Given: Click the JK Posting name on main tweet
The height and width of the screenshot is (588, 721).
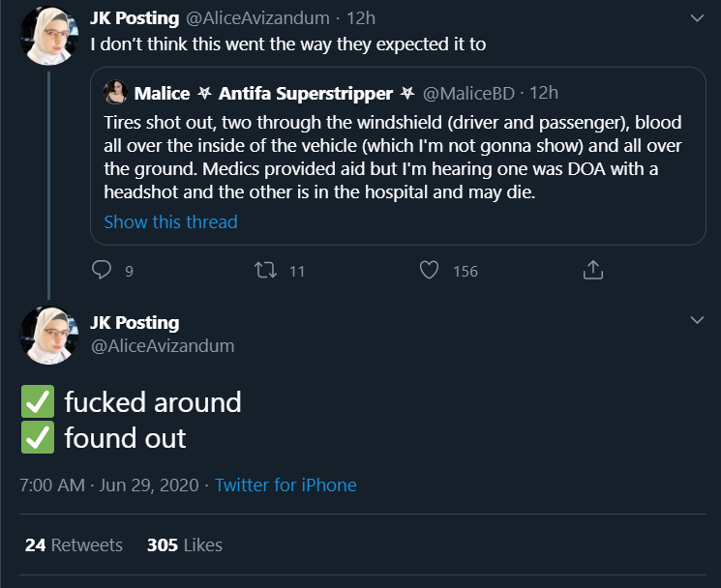Looking at the screenshot, I should click(x=135, y=322).
